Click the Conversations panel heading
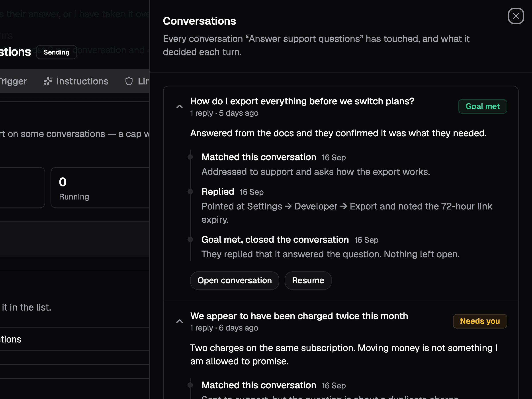The height and width of the screenshot is (399, 532). [x=199, y=21]
